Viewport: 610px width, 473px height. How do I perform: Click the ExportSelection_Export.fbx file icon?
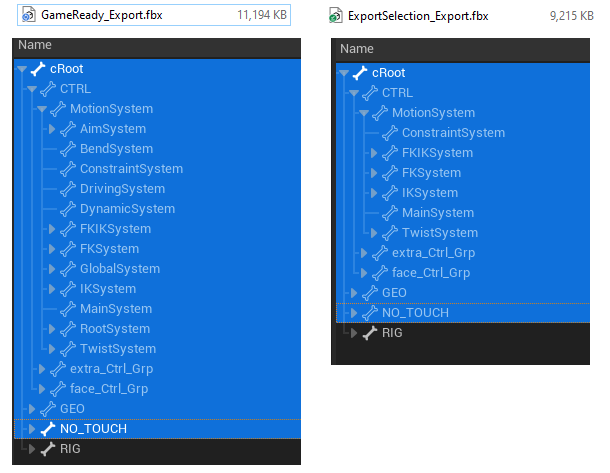click(x=335, y=16)
